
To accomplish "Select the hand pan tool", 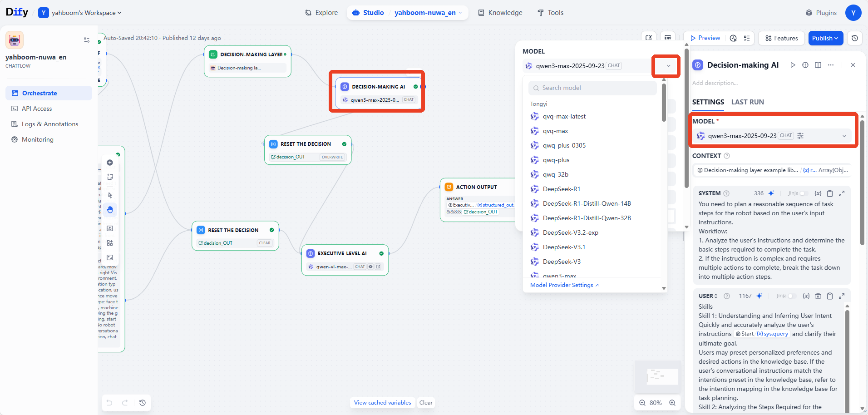I will pos(110,210).
